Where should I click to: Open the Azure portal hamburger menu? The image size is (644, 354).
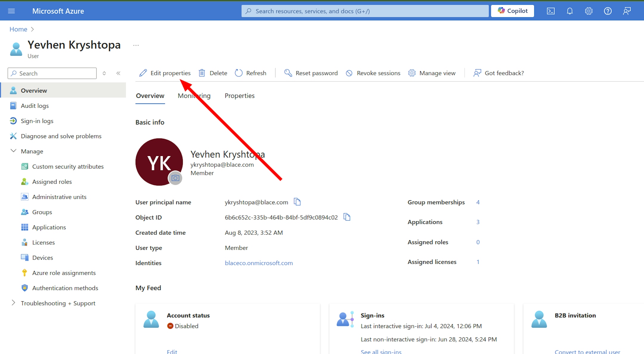click(11, 11)
